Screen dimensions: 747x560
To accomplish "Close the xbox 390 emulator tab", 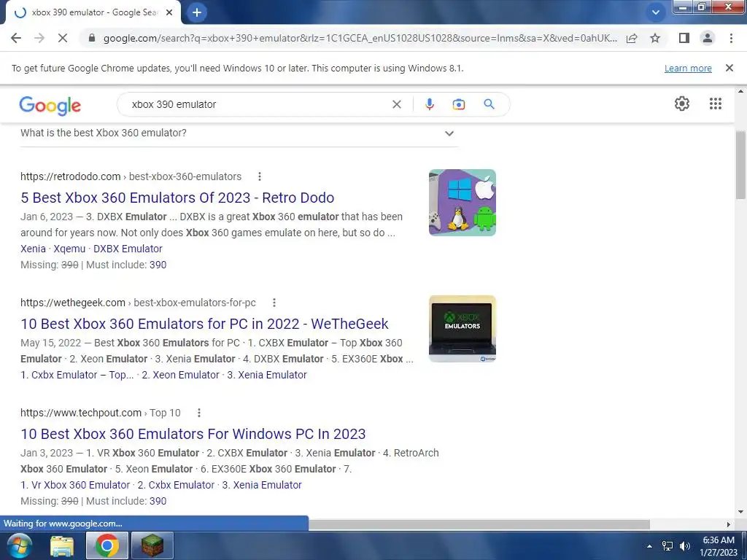I will [169, 12].
